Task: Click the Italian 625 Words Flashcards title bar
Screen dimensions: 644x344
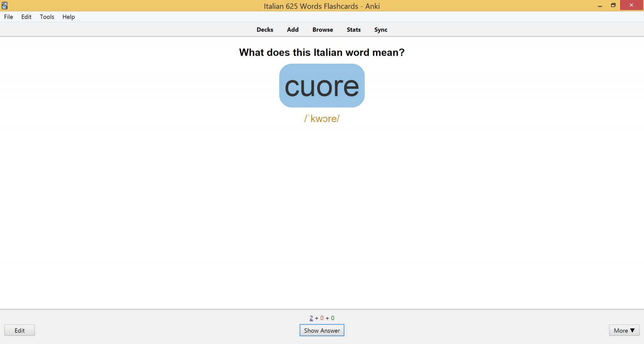Action: [322, 6]
